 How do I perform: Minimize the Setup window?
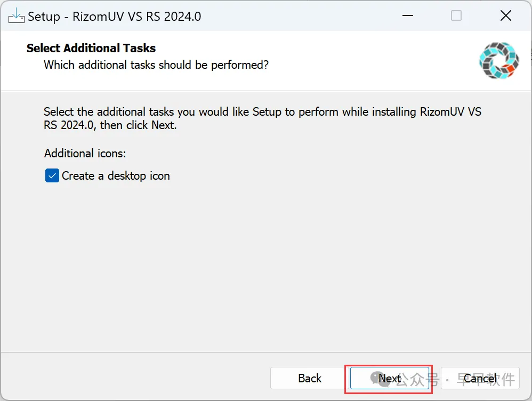coord(407,16)
